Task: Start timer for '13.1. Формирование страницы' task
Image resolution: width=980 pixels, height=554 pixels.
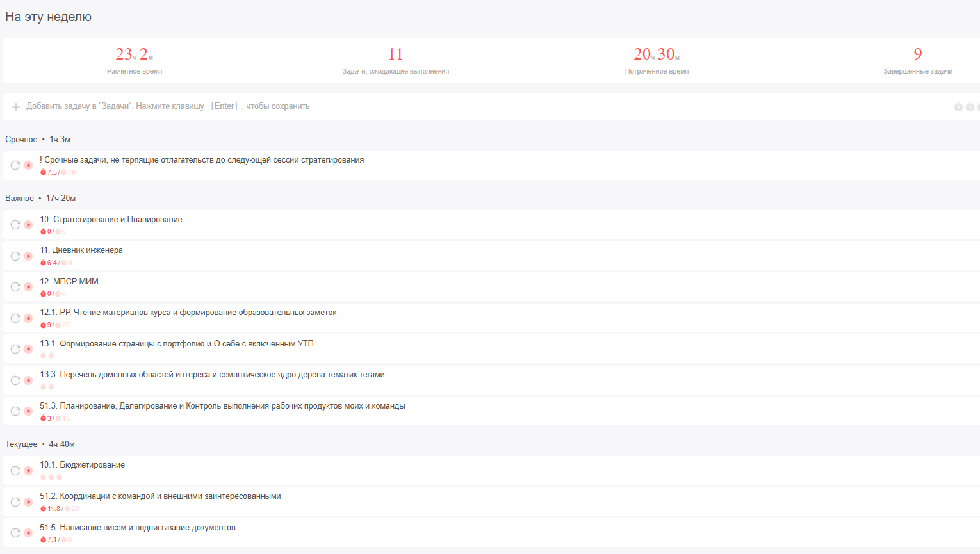Action: (28, 349)
